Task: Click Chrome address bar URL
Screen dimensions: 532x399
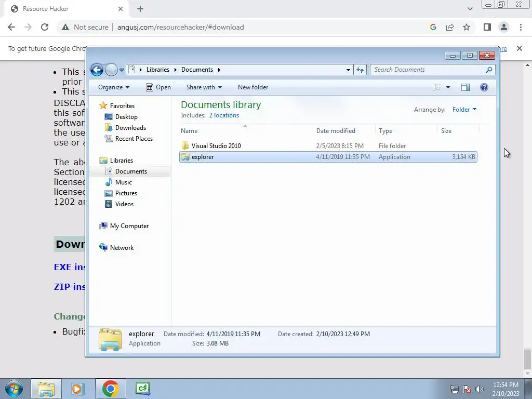Action: tap(180, 27)
